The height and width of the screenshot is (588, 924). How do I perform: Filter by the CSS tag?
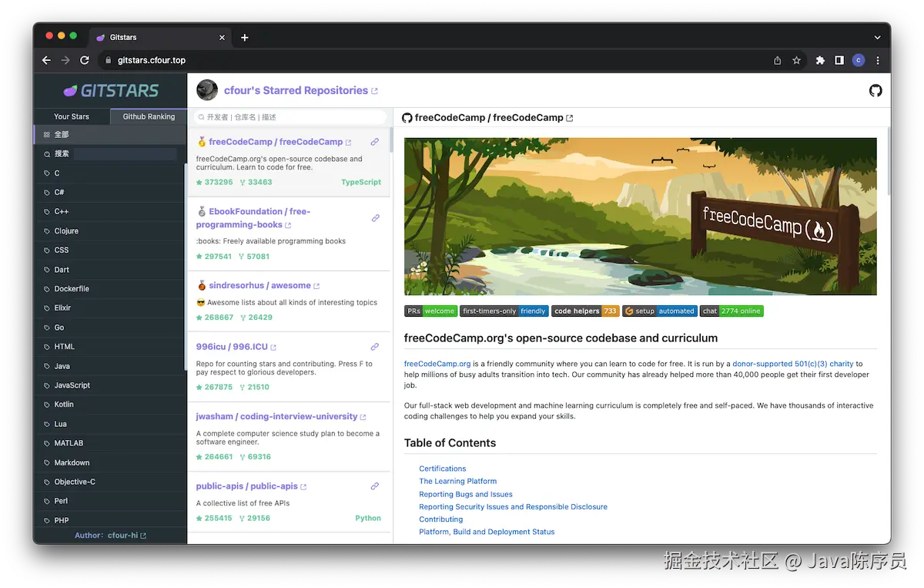point(110,250)
